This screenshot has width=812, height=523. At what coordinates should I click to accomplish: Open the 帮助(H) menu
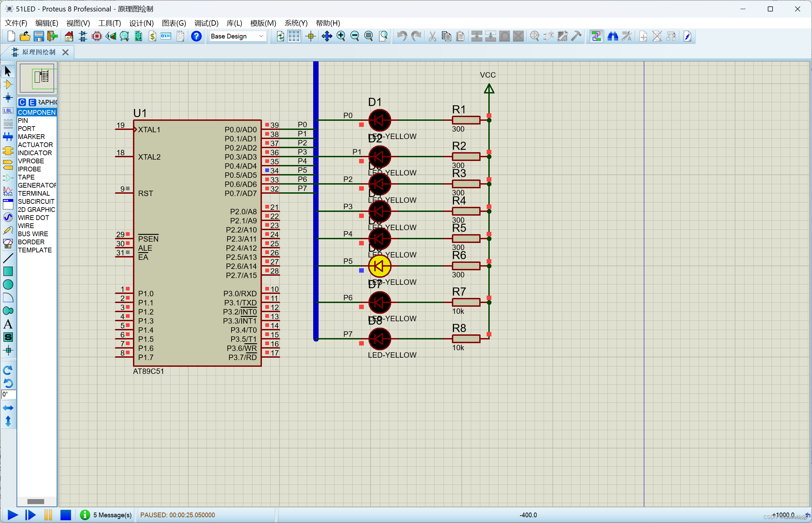328,23
